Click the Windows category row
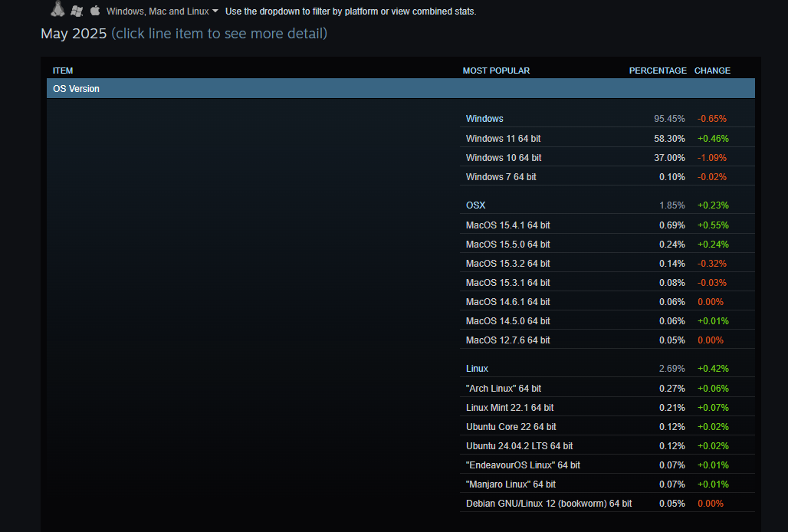This screenshot has width=788, height=532. 607,119
